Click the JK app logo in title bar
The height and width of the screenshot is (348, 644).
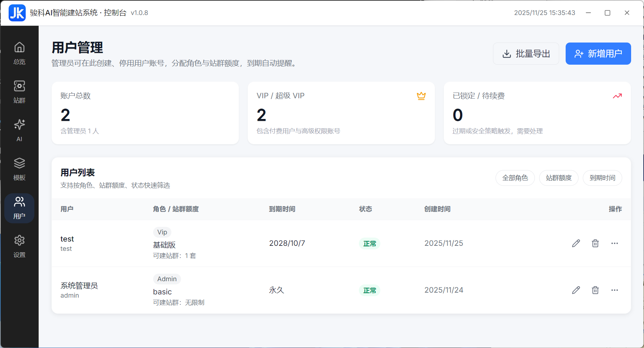click(x=17, y=13)
